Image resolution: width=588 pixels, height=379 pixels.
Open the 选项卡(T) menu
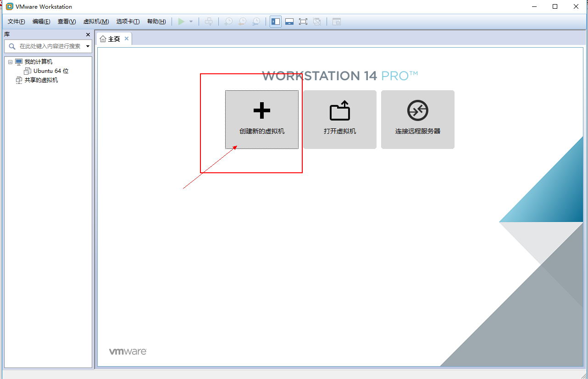coord(128,22)
